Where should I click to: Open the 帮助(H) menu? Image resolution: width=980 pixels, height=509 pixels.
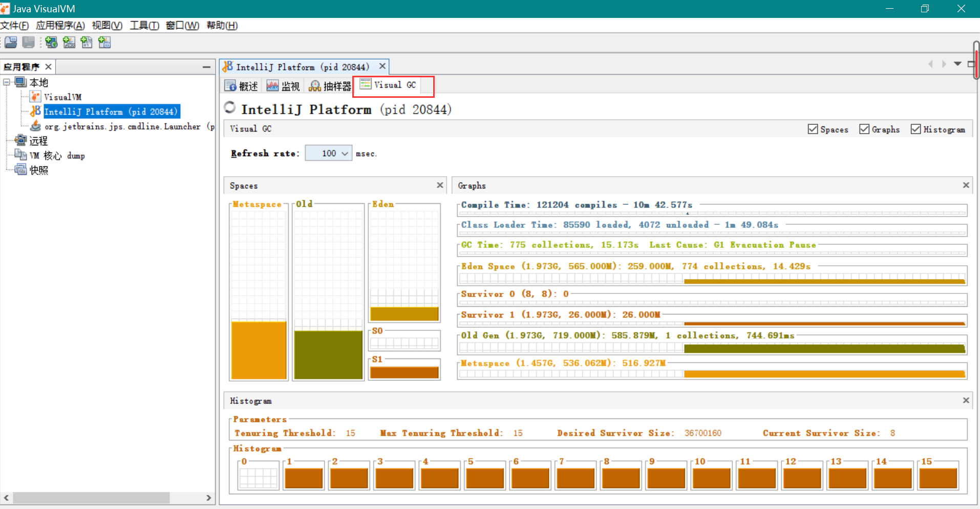(222, 26)
